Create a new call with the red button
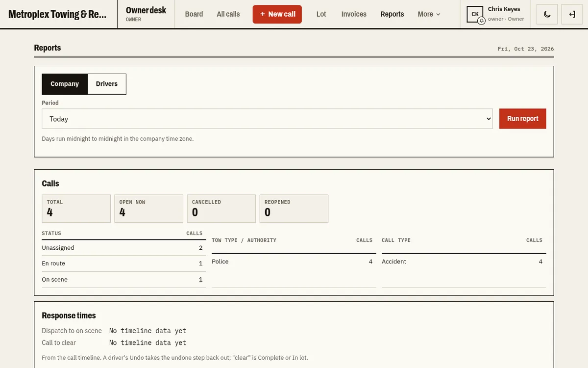Viewport: 588px width, 368px height. tap(277, 14)
